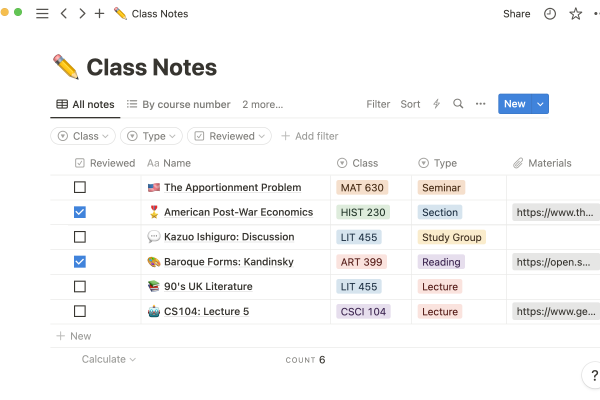The height and width of the screenshot is (400, 600).
Task: Check Reviewed for The Apportionment Problem
Action: [x=80, y=187]
